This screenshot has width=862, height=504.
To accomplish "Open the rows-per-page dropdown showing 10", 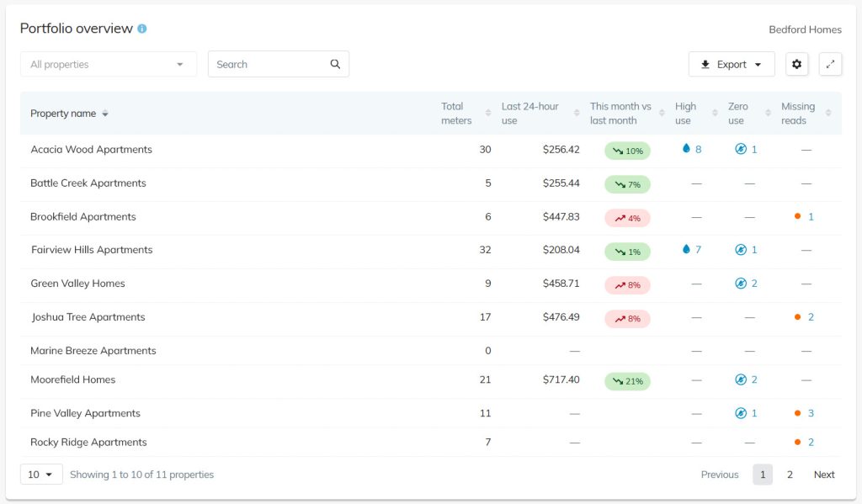I will click(x=40, y=474).
